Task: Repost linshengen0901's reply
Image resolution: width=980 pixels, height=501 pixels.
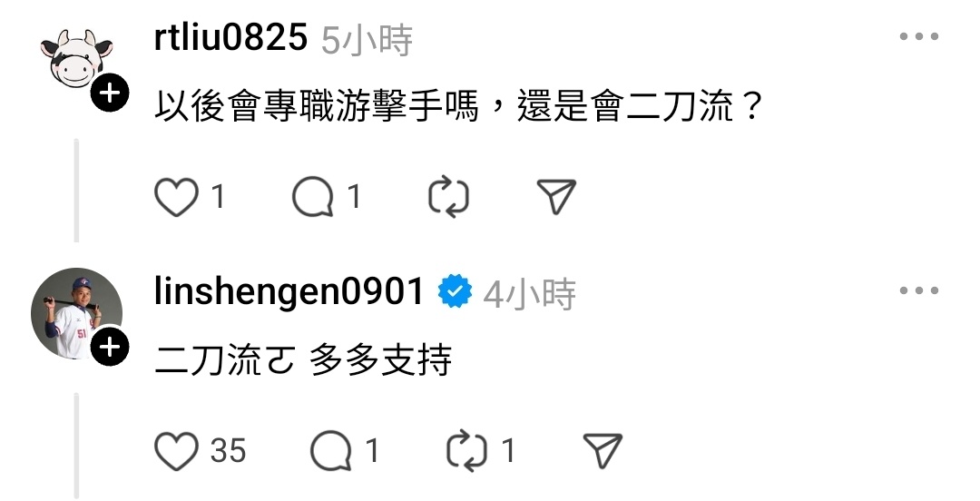Action: [x=467, y=451]
